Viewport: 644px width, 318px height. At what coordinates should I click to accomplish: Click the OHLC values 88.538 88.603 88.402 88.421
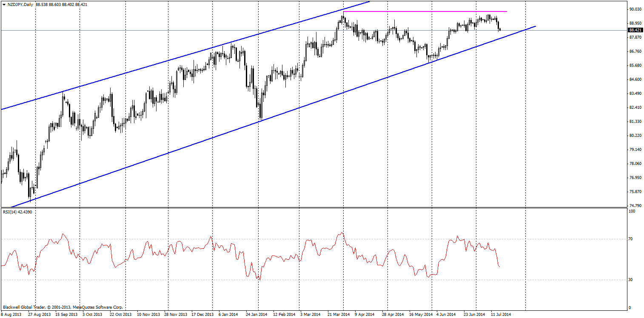61,4
